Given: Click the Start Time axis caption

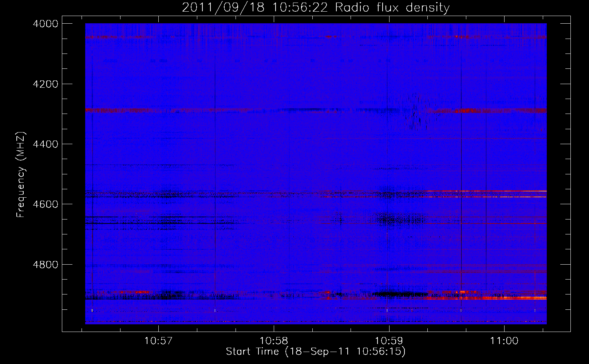Looking at the screenshot, I should coord(316,352).
